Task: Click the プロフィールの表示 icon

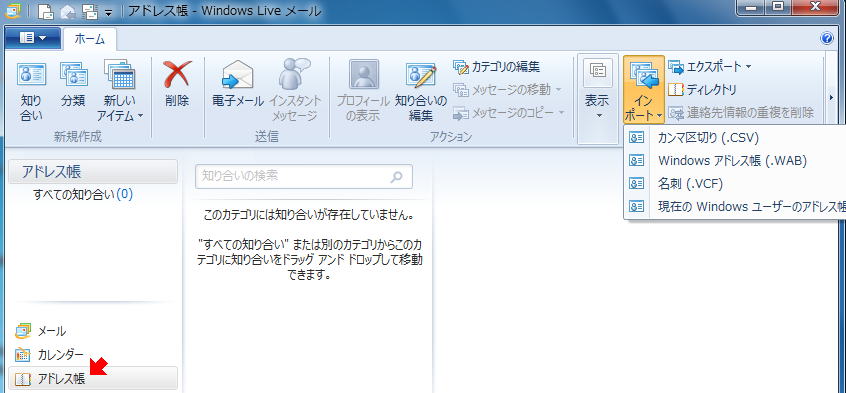Action: pos(364,74)
